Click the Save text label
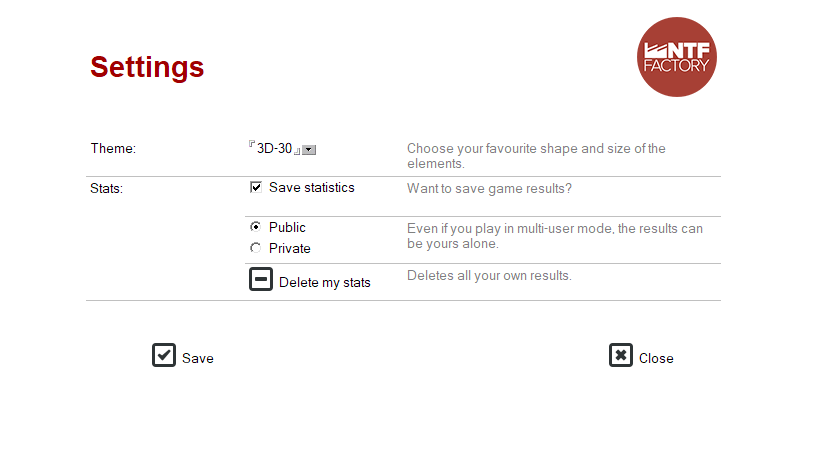The image size is (820, 475). (x=198, y=358)
